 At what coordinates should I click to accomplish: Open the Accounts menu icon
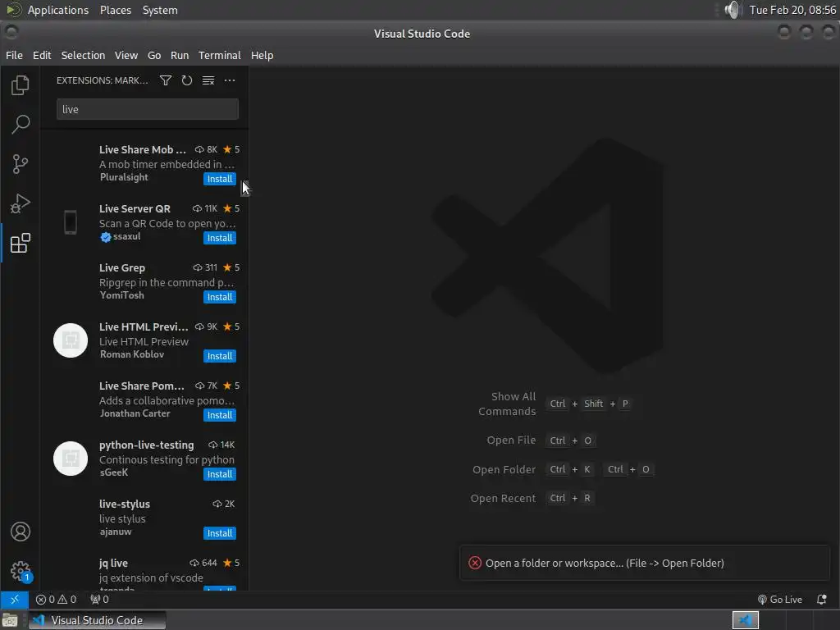[21, 532]
